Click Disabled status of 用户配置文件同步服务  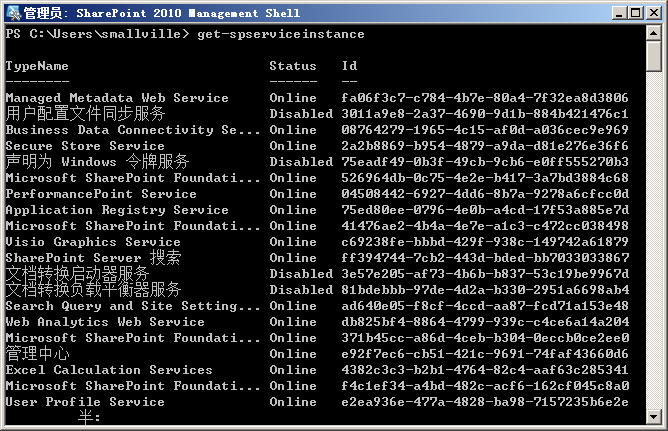tap(301, 114)
